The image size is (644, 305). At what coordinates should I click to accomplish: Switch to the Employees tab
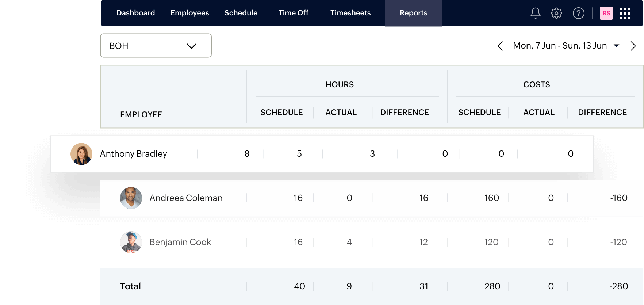pyautogui.click(x=189, y=13)
